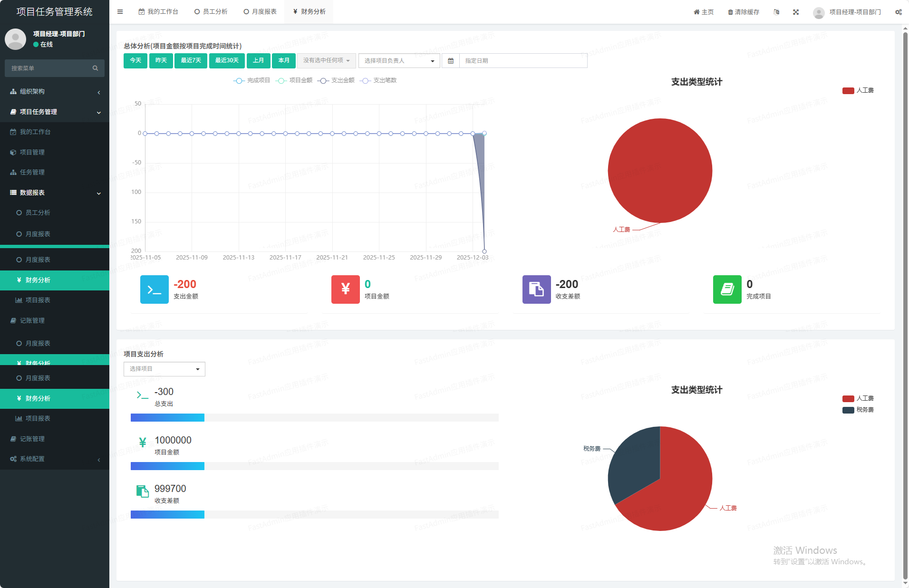Click the fullscreen icon in top bar
This screenshot has width=909, height=588.
[796, 12]
